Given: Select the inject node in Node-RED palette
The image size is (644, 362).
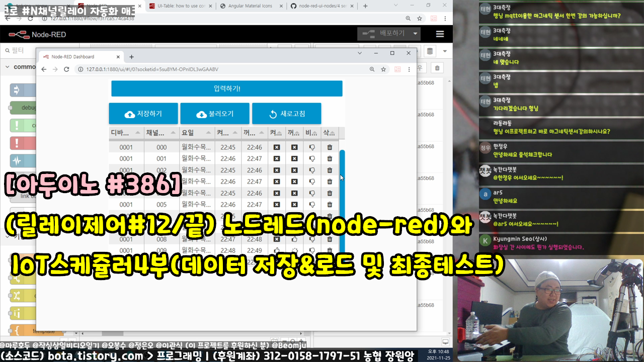Looking at the screenshot, I should pos(23,90).
